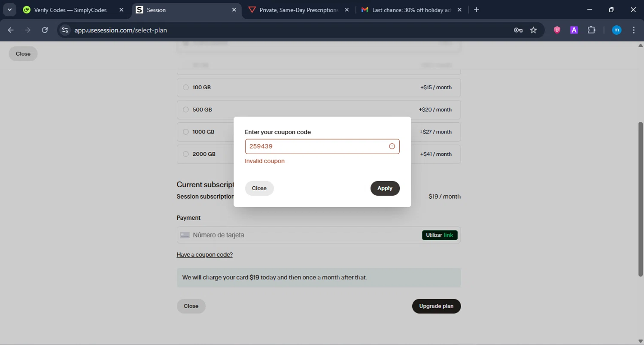Click the 'Invalid coupon' error text
Image resolution: width=644 pixels, height=345 pixels.
click(264, 161)
